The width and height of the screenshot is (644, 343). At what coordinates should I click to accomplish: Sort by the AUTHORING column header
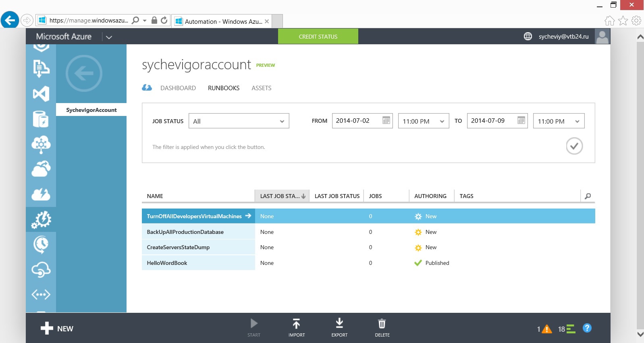[430, 196]
